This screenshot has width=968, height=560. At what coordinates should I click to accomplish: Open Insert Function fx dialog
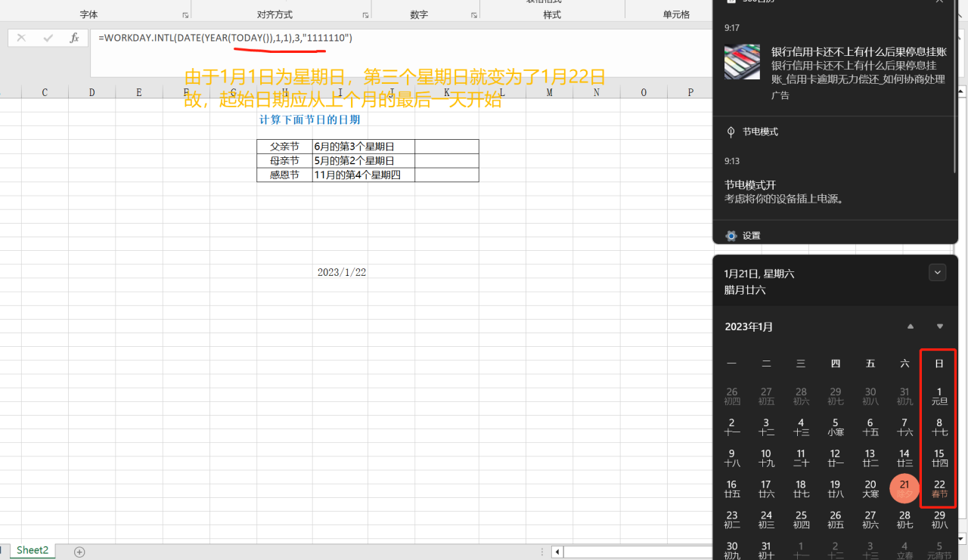(74, 38)
